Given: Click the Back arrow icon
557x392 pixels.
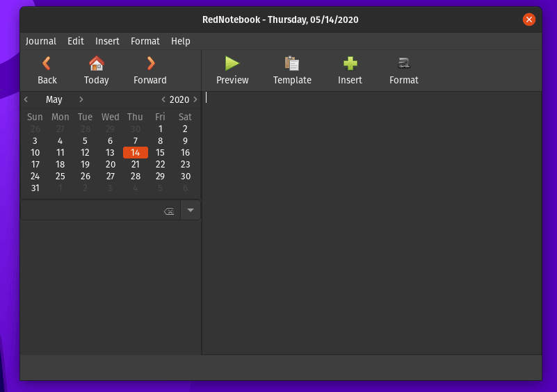Looking at the screenshot, I should pos(47,64).
